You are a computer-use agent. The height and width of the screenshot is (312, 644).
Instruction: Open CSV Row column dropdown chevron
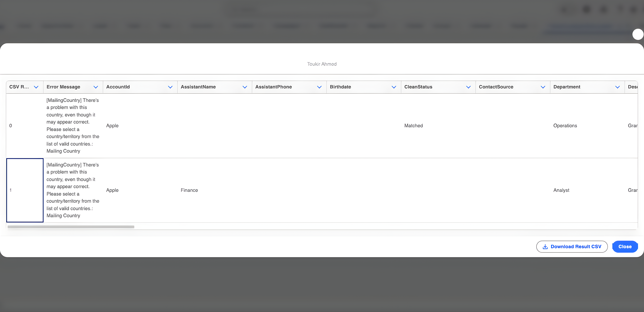[36, 87]
